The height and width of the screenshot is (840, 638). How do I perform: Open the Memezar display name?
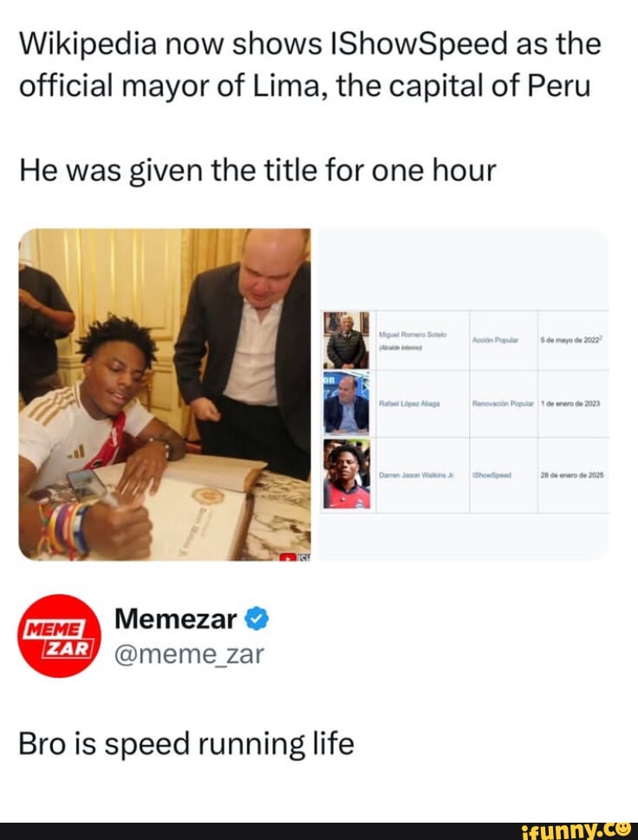pyautogui.click(x=176, y=619)
